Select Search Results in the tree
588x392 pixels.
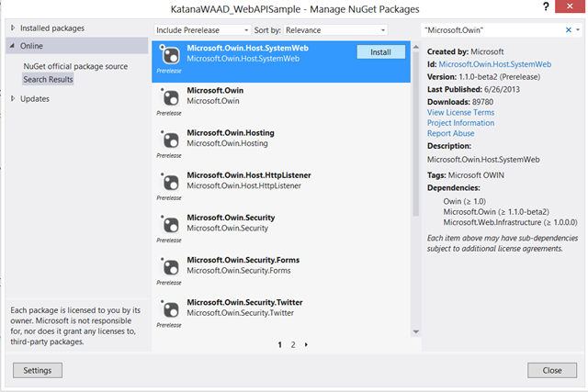coord(48,80)
